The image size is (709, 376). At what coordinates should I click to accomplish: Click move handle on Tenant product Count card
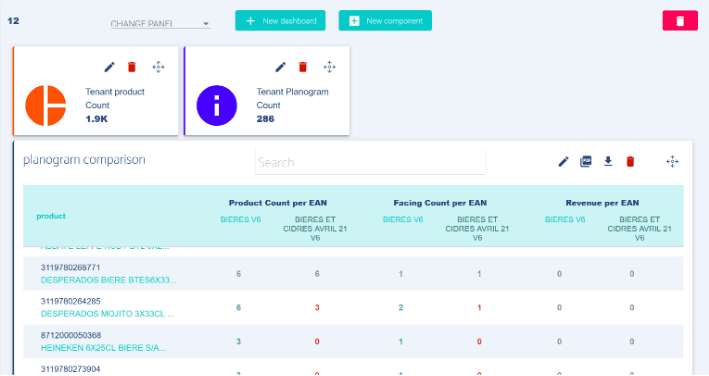158,67
